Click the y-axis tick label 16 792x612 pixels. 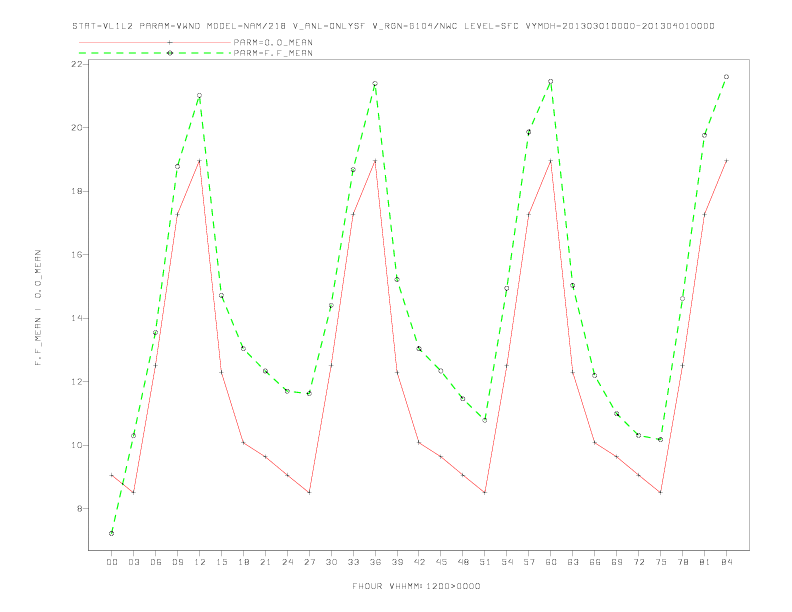(x=77, y=254)
